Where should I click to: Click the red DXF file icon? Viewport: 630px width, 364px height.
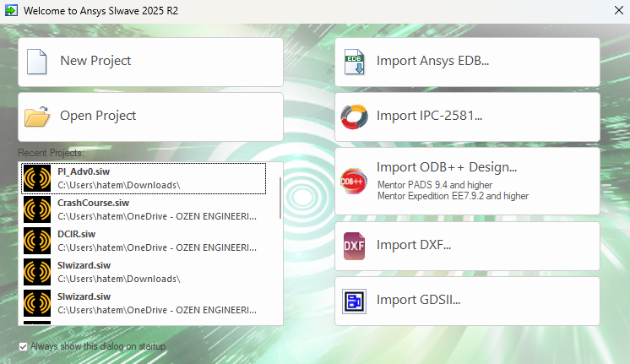coord(354,246)
